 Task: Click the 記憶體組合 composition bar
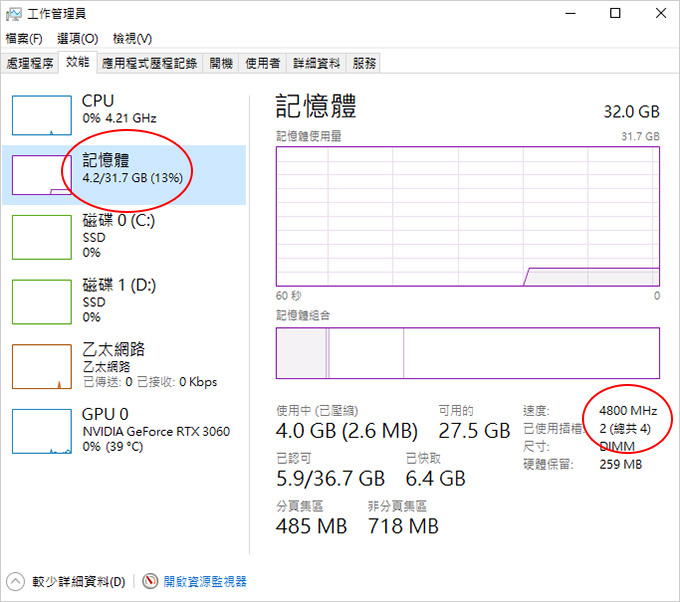(468, 353)
